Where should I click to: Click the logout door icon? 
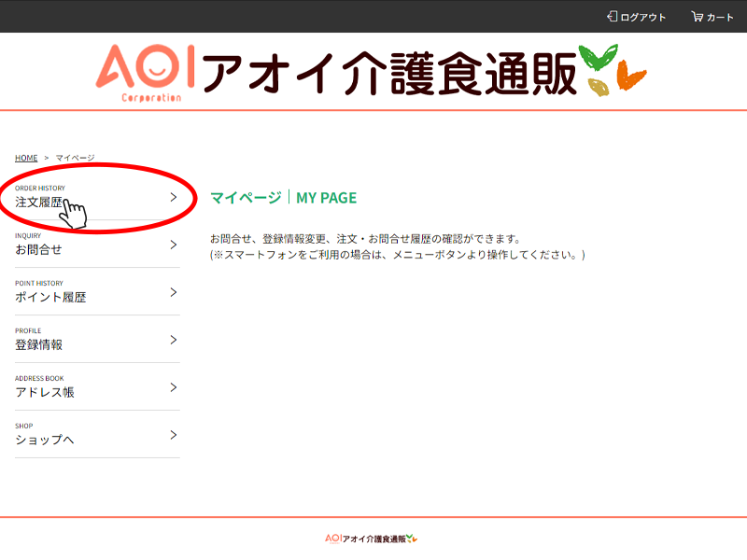(611, 16)
